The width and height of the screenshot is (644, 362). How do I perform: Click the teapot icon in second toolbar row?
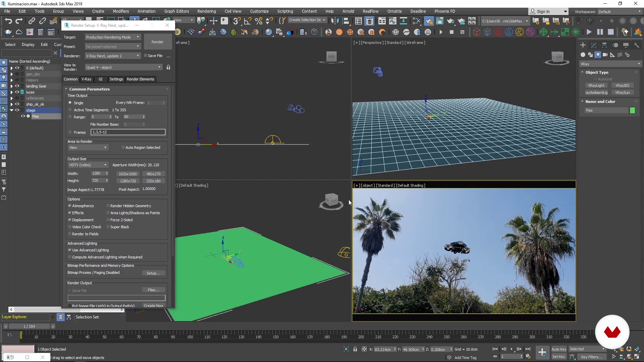[8, 32]
